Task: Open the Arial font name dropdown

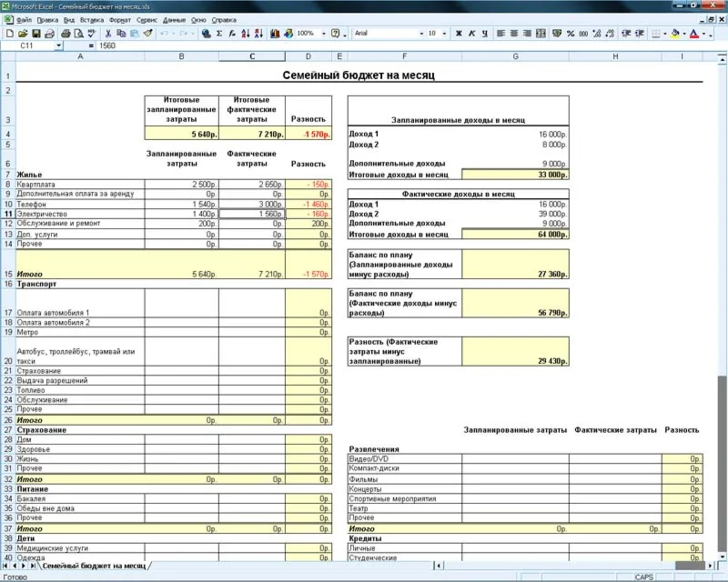Action: click(x=420, y=34)
